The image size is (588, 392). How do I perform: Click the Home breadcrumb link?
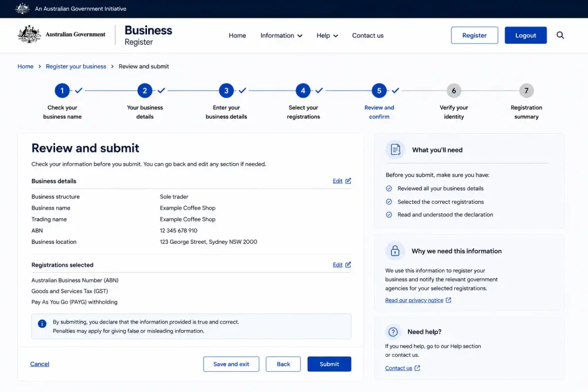click(x=25, y=67)
